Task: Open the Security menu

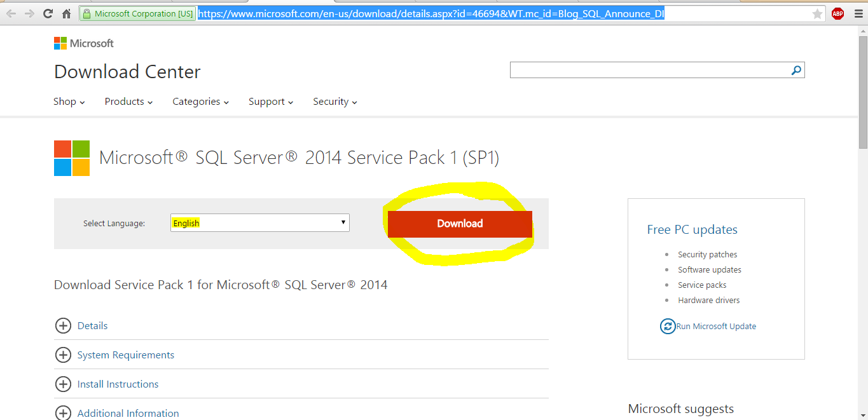Action: point(335,102)
